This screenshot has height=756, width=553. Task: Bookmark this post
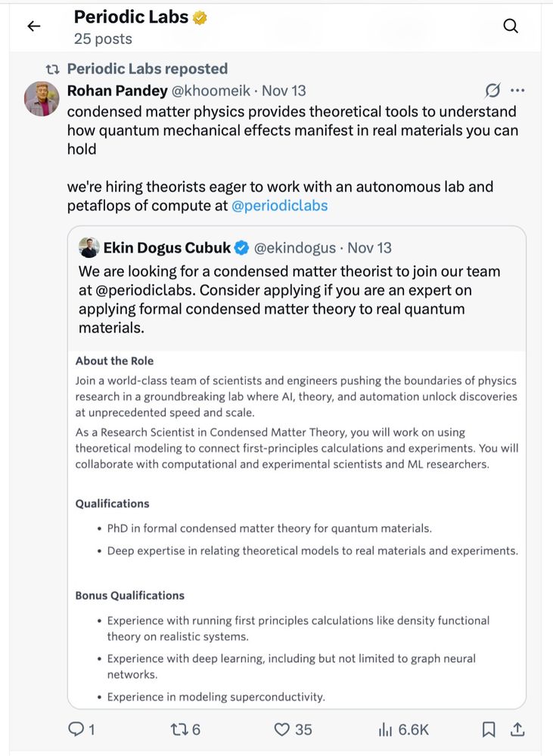[x=489, y=729]
